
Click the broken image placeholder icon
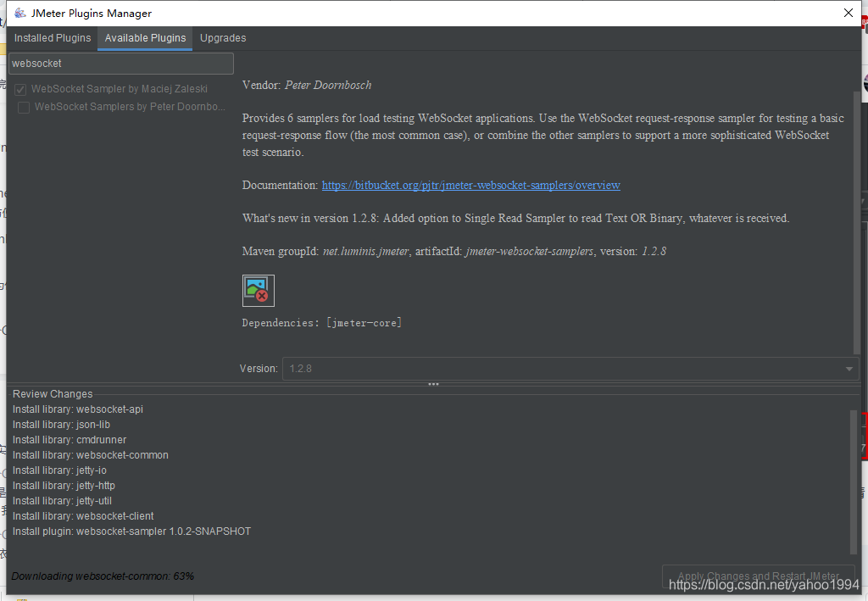[x=259, y=291]
